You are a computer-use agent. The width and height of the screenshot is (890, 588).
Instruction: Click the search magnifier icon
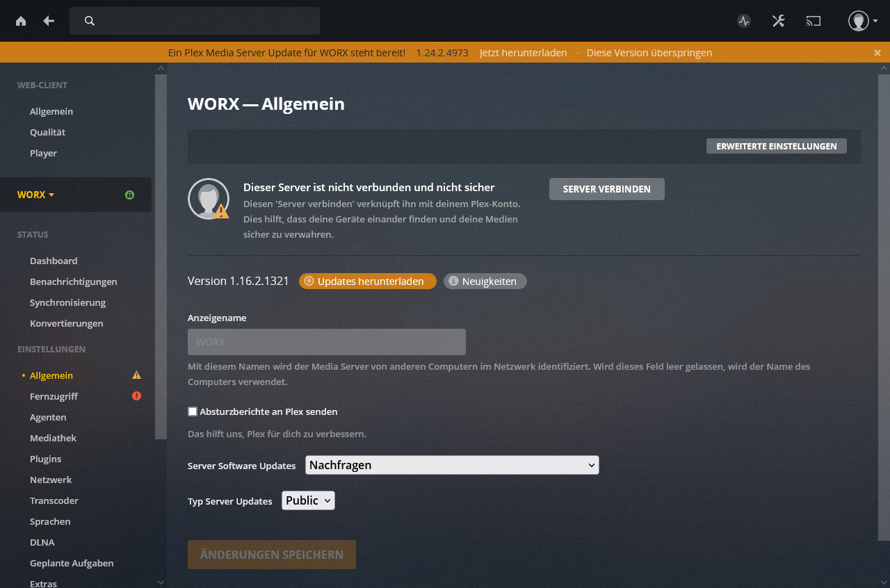coord(90,21)
